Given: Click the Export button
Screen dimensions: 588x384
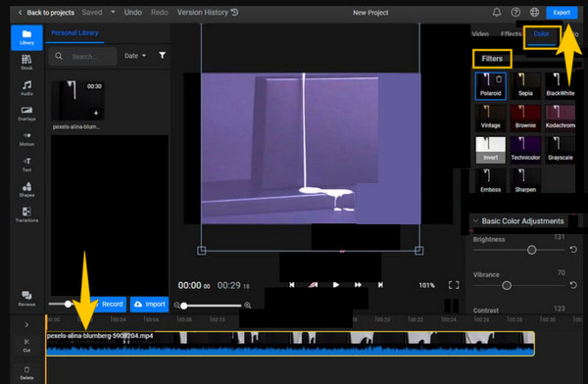Looking at the screenshot, I should (x=562, y=13).
